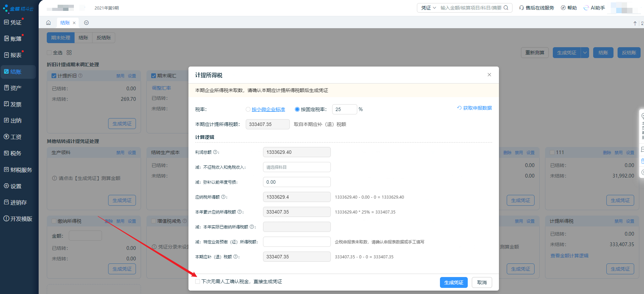Enable 下次无需人工确认税金 checkbox
This screenshot has height=294, width=644.
198,281
